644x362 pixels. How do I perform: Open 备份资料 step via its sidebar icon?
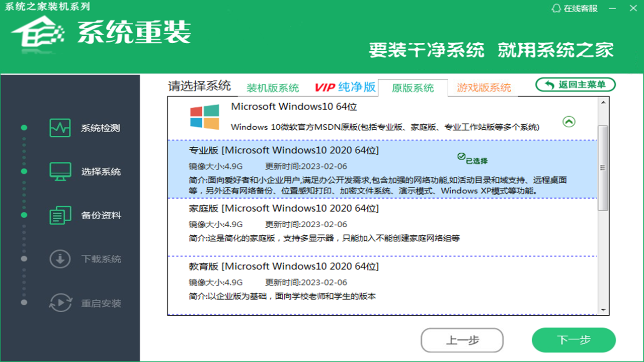60,215
